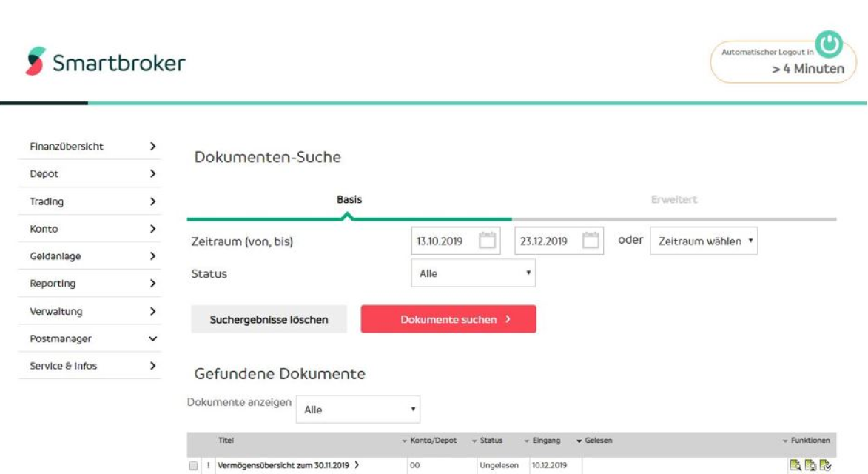Open the Dokumente anzeigen dropdown
This screenshot has width=868, height=474.
(358, 410)
